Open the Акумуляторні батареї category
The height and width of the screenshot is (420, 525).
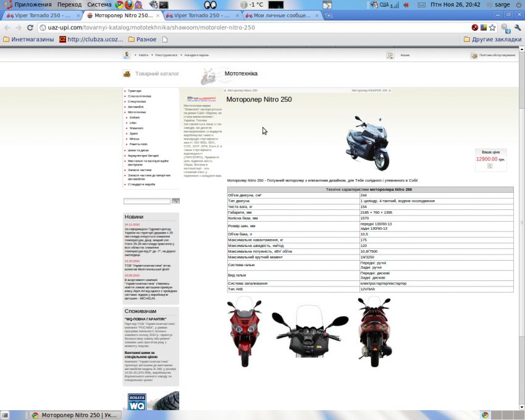(143, 156)
